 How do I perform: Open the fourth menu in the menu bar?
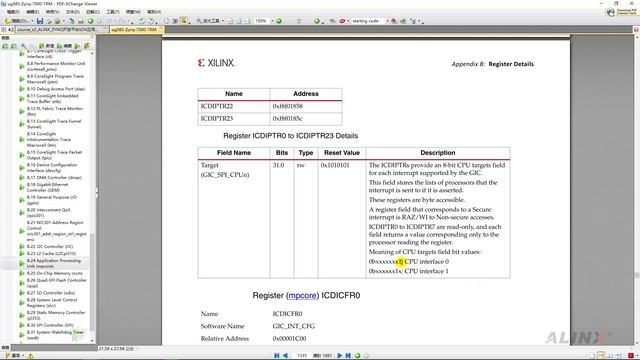73,12
